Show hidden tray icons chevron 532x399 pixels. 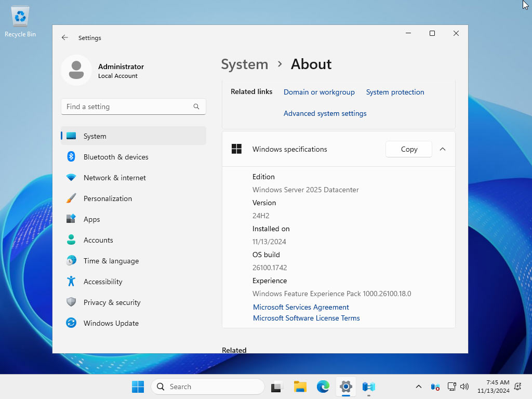tap(419, 387)
